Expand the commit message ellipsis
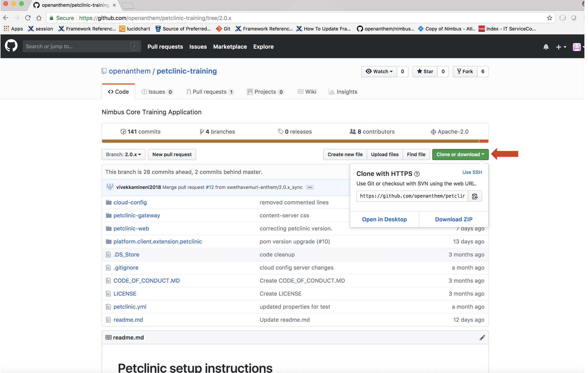Viewport: 588px width, 373px height. pyautogui.click(x=310, y=187)
